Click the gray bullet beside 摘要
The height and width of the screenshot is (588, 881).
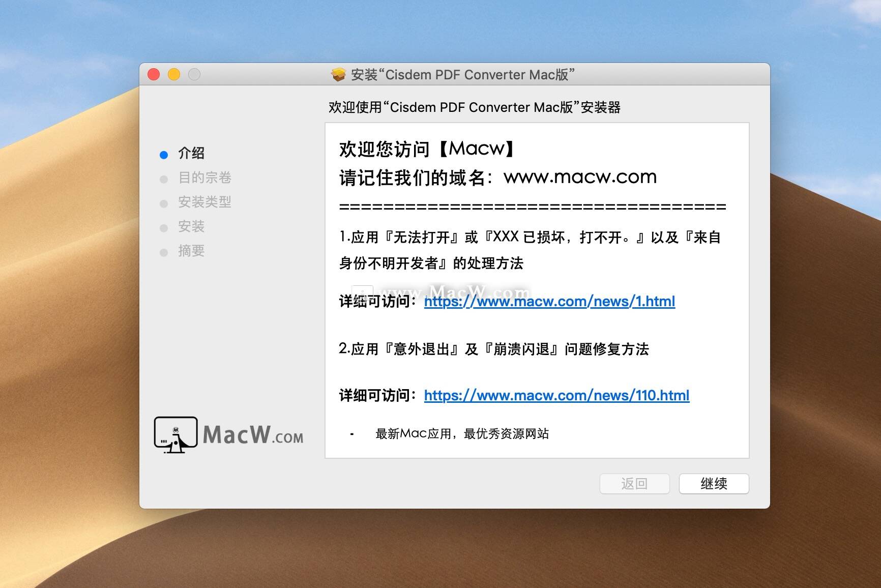click(x=164, y=252)
